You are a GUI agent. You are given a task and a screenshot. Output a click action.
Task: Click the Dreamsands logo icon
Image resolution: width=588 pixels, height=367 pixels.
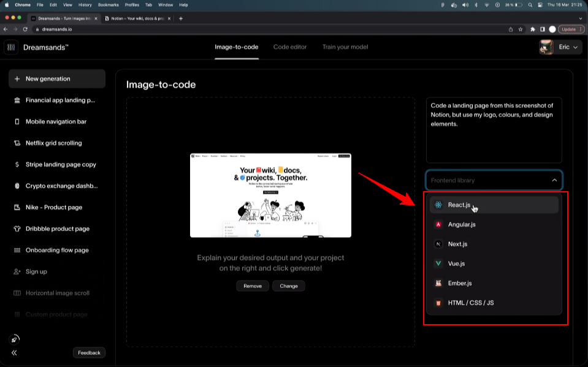[11, 47]
